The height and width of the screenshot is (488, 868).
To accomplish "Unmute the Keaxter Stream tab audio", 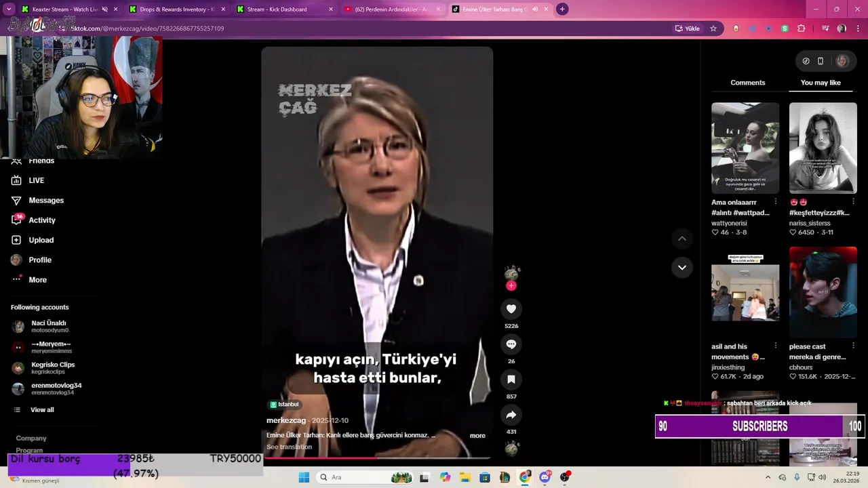I will (x=104, y=9).
